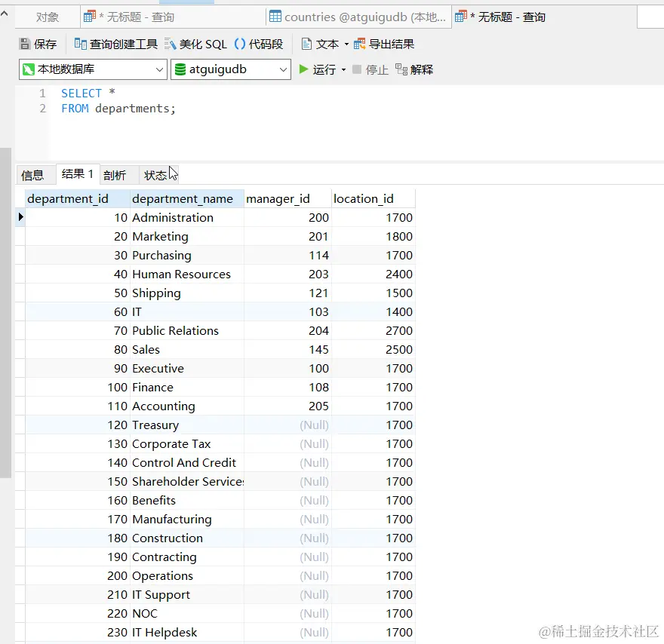Select the Corporate Tax cell
The height and width of the screenshot is (644, 664).
tap(187, 444)
